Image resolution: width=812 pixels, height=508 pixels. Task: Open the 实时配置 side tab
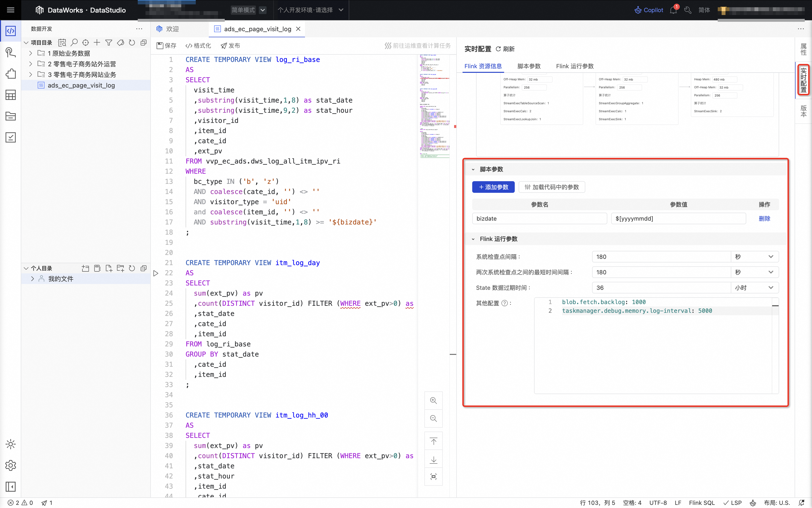[803, 80]
